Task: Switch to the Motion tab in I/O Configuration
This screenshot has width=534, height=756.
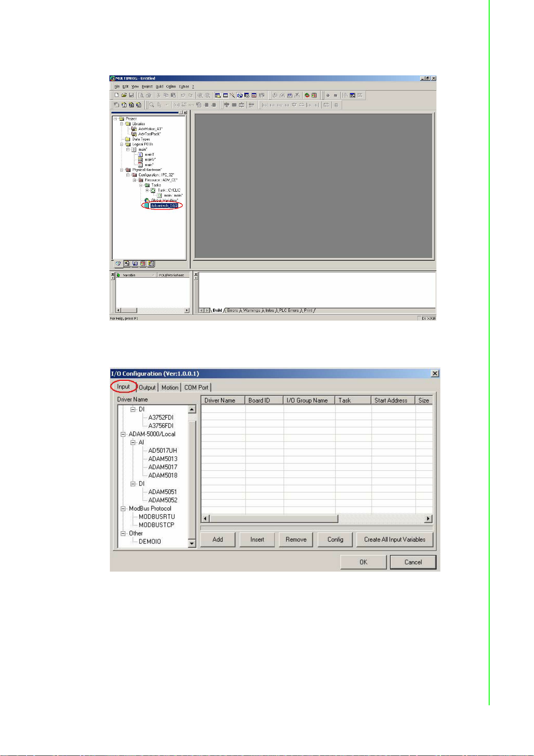Action: pyautogui.click(x=170, y=388)
